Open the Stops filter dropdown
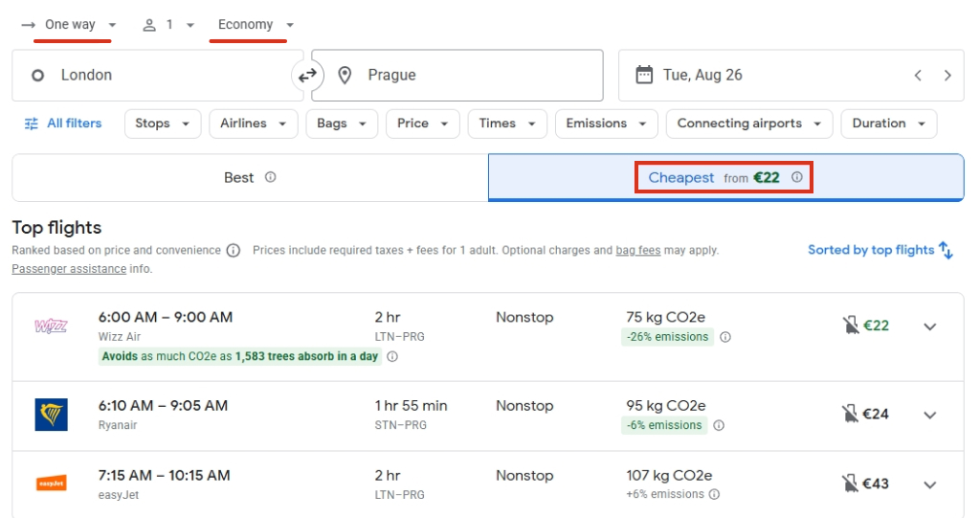Viewport: 980px width, 518px height. [x=163, y=124]
